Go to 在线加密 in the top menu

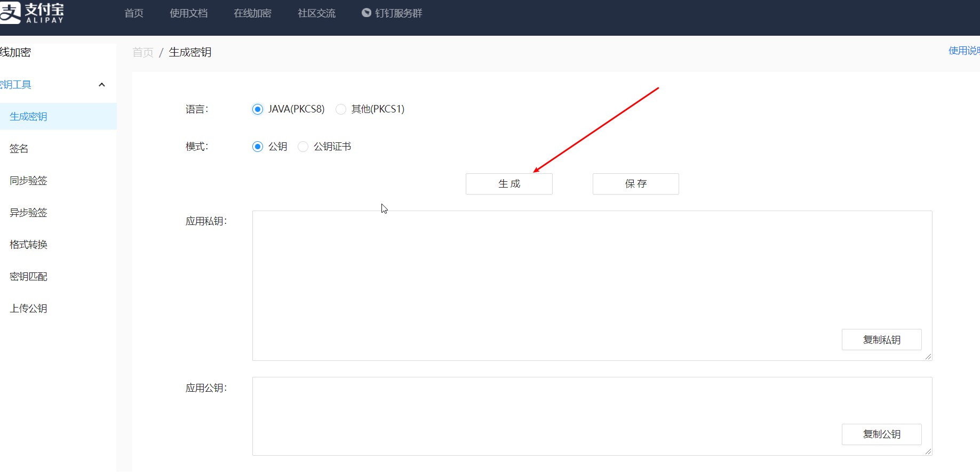point(252,13)
